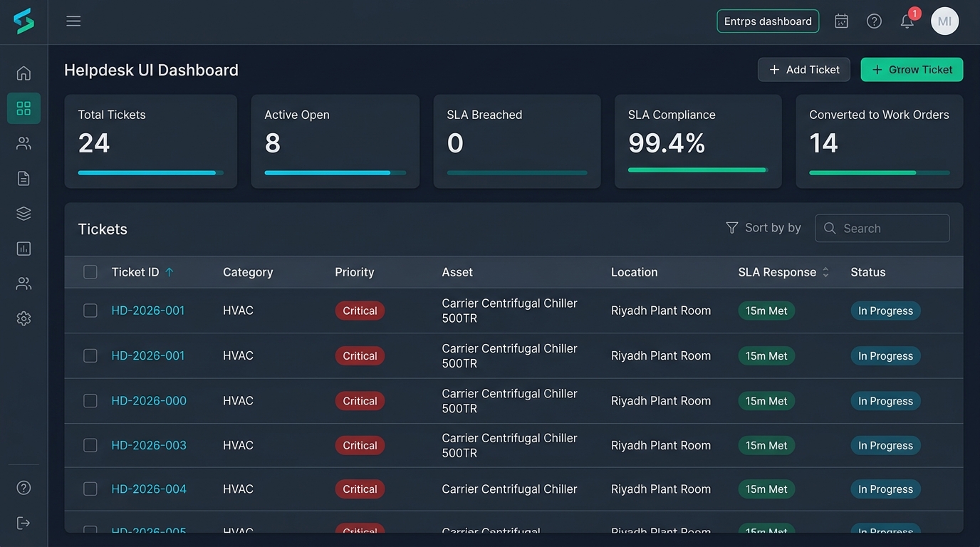This screenshot has width=980, height=547.
Task: Open the Sort by by filter
Action: point(763,228)
